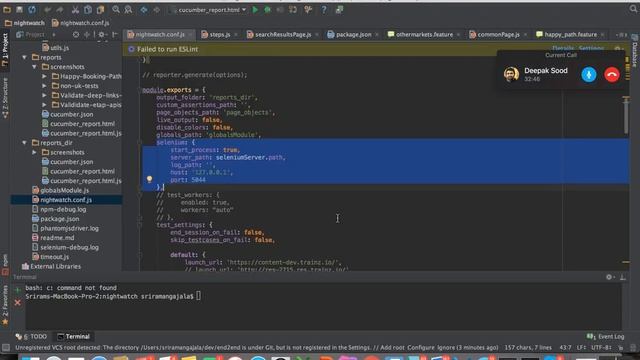Click the Cut scissors icon
Image resolution: width=640 pixels, height=360 pixels.
[x=76, y=9]
